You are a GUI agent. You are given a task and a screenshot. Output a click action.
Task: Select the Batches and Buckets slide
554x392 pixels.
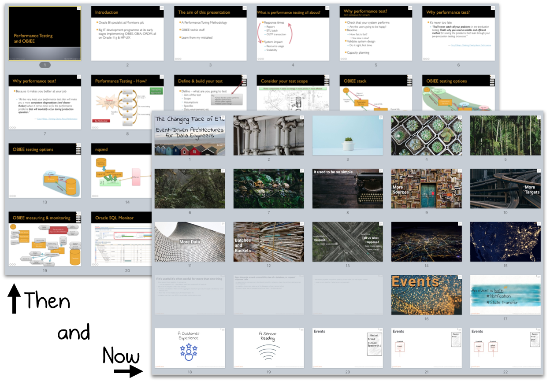click(268, 241)
